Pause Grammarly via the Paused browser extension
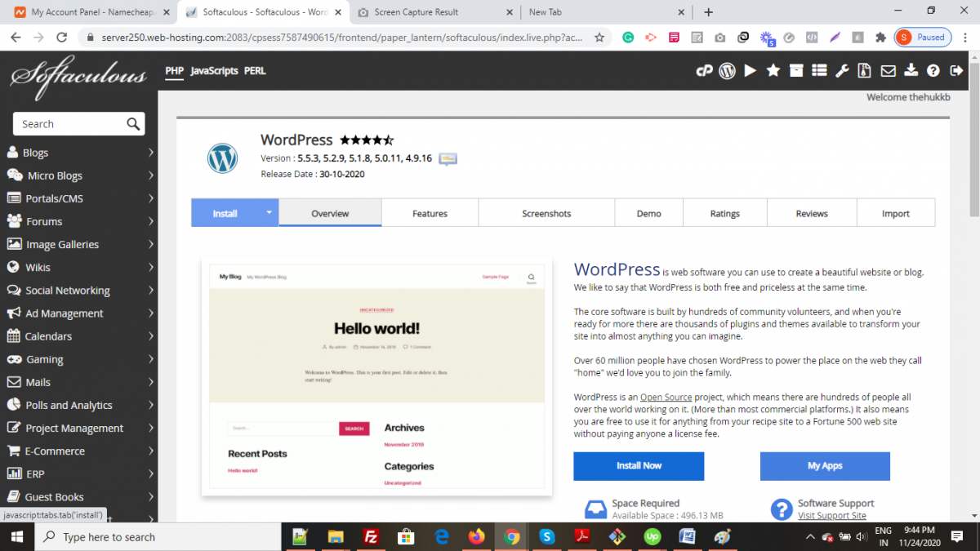The height and width of the screenshot is (551, 980). coord(922,37)
